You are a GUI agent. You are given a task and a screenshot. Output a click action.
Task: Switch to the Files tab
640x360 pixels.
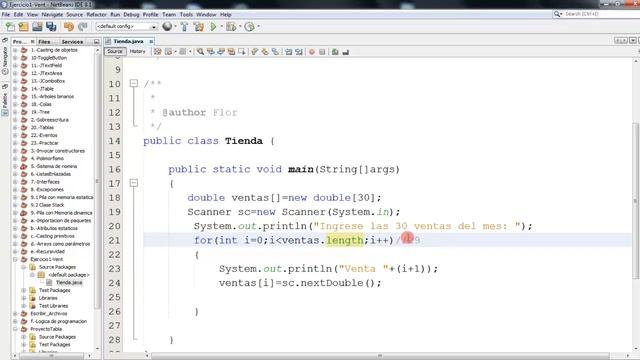pos(44,42)
